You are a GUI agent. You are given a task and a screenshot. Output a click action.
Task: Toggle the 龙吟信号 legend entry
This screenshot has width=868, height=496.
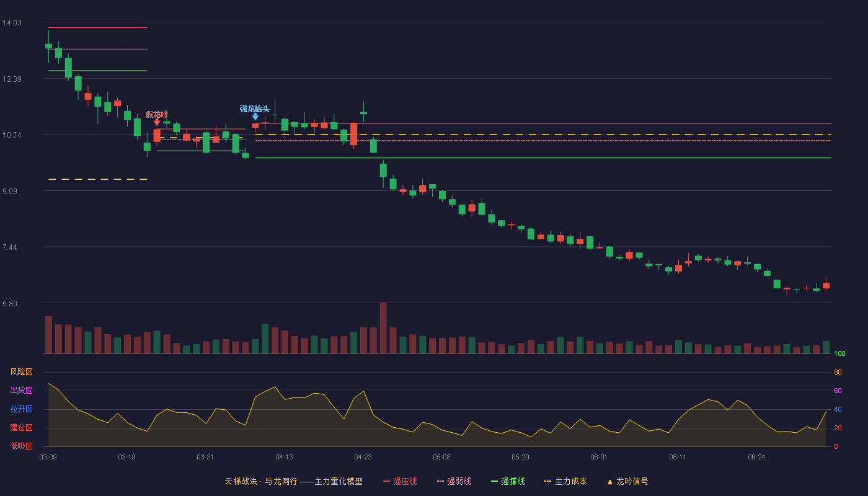[627, 481]
